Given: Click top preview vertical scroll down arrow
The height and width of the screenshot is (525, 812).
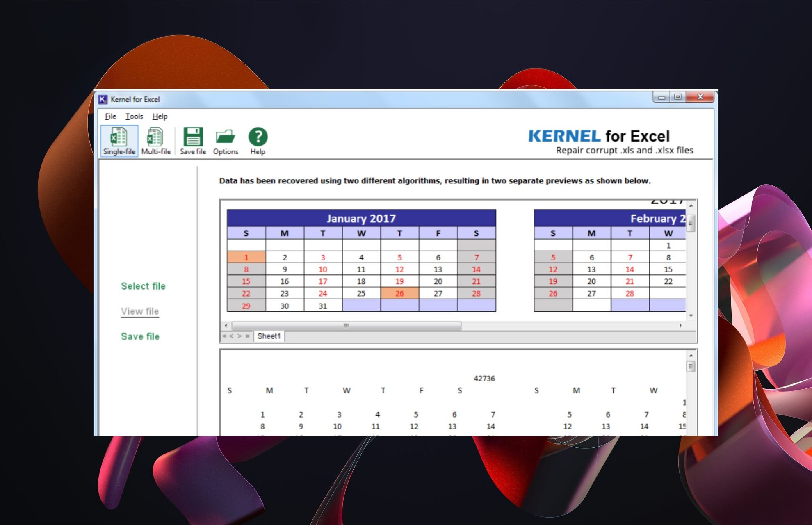Looking at the screenshot, I should [x=691, y=315].
